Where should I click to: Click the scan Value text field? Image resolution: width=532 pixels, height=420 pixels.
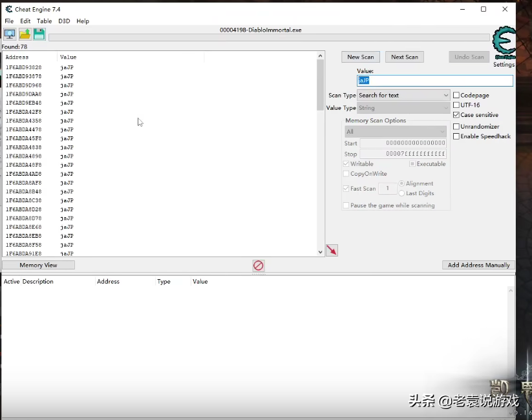click(434, 81)
